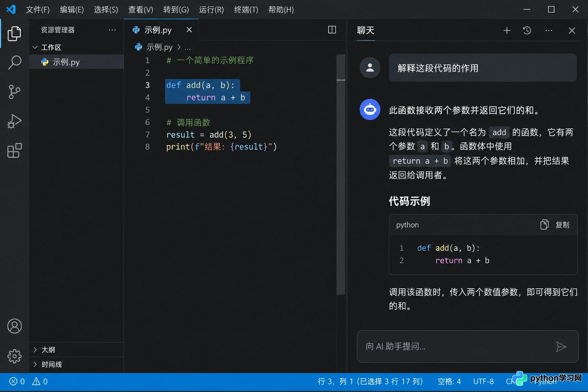Open the Extensions view
The image size is (588, 392).
click(x=14, y=151)
